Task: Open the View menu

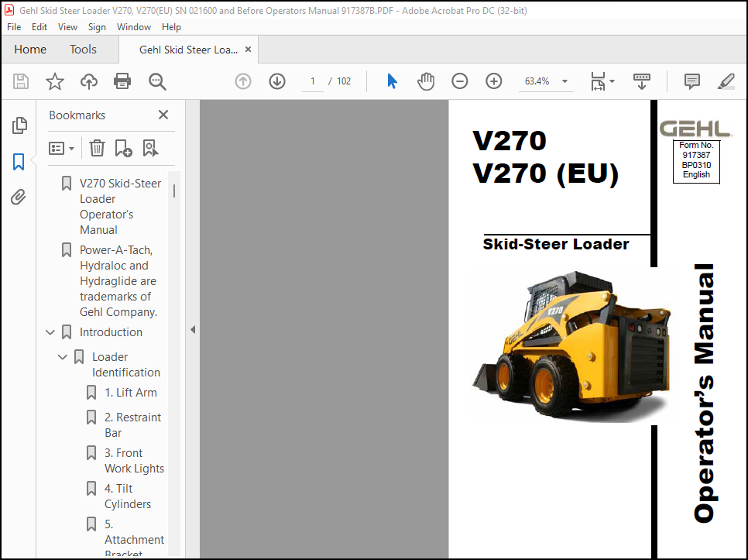Action: coord(67,27)
